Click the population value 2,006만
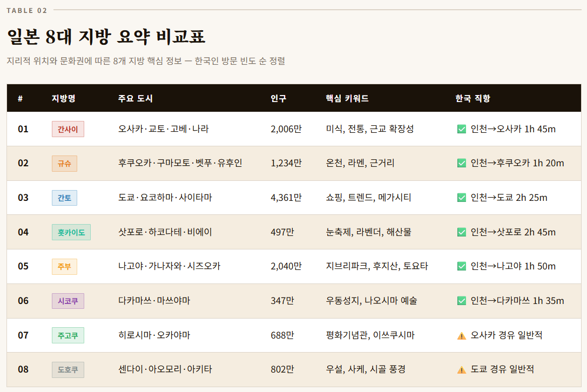This screenshot has height=392, width=587. [286, 129]
